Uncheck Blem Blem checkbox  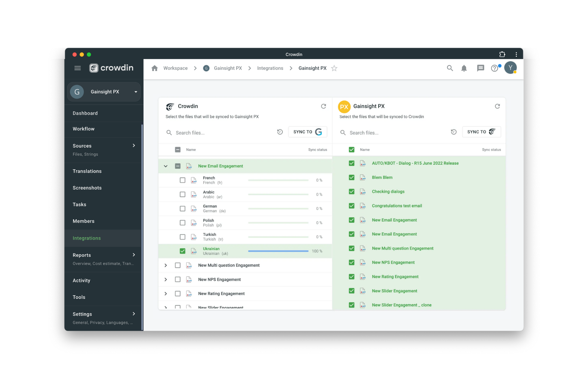(352, 177)
